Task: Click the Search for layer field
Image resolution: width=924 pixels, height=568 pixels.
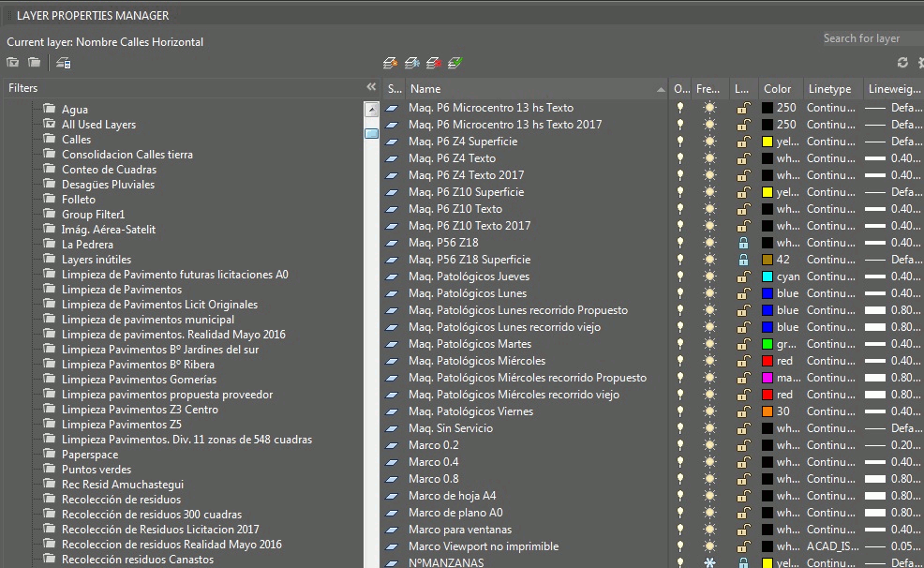Action: 872,38
